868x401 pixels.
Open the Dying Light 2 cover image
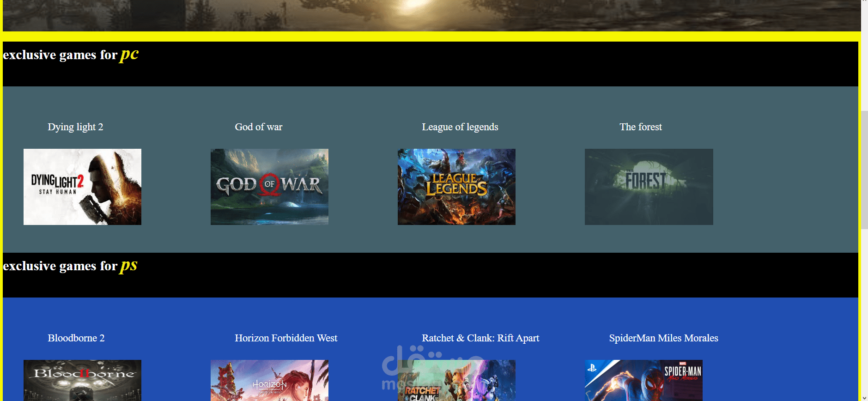point(82,187)
